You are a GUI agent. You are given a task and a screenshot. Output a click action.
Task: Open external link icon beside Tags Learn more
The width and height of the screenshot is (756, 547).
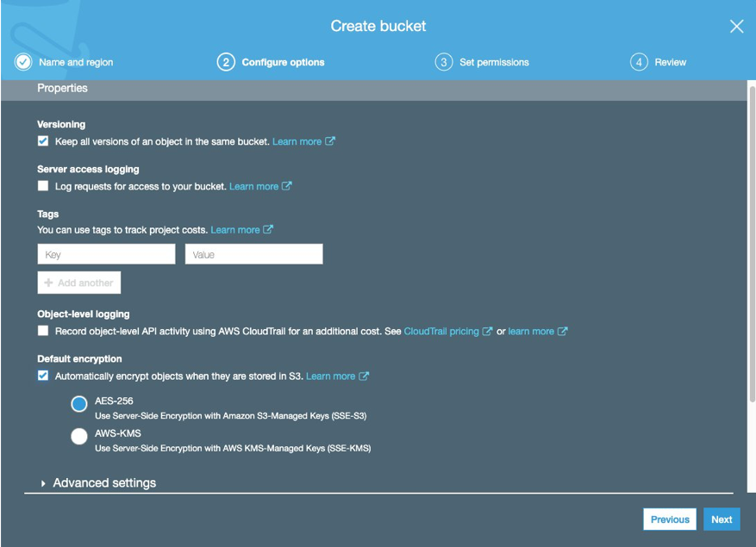268,229
